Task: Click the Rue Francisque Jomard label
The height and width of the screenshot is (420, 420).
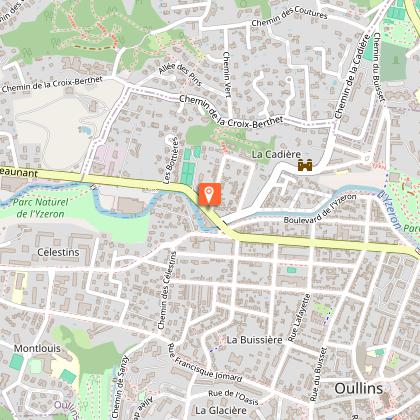Action: pyautogui.click(x=205, y=363)
